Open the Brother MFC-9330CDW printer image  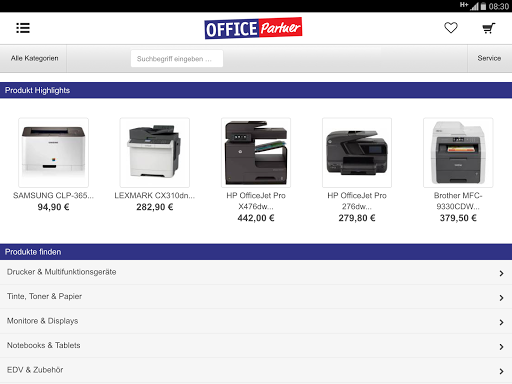(x=458, y=152)
